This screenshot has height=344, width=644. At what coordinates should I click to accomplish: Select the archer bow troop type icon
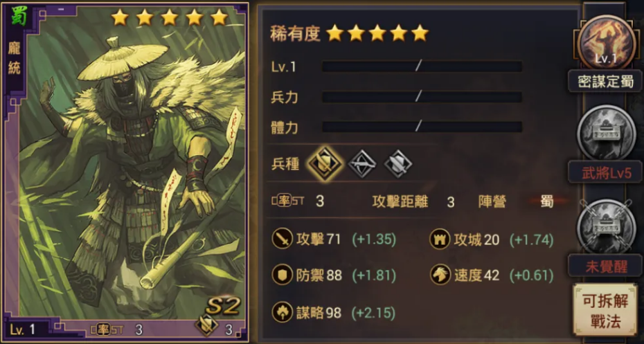tap(362, 163)
